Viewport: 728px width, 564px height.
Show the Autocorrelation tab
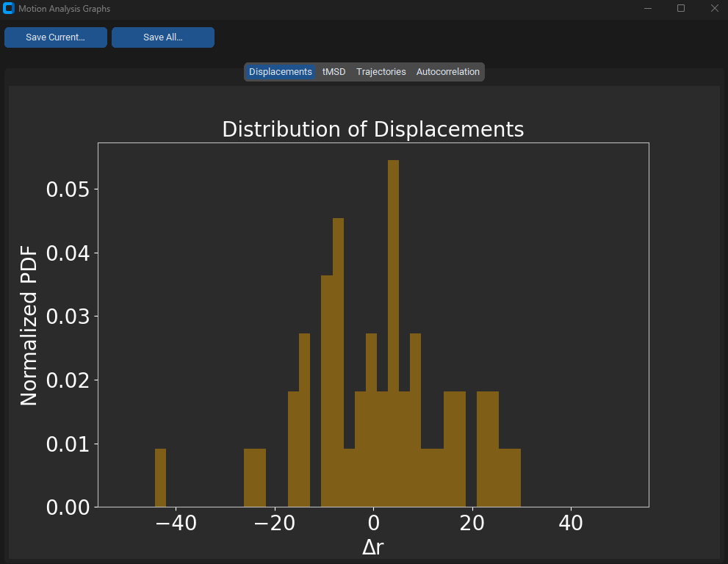click(447, 72)
